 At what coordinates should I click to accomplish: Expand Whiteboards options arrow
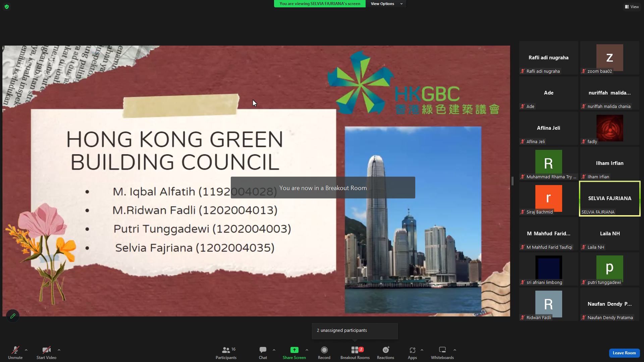coord(455,350)
